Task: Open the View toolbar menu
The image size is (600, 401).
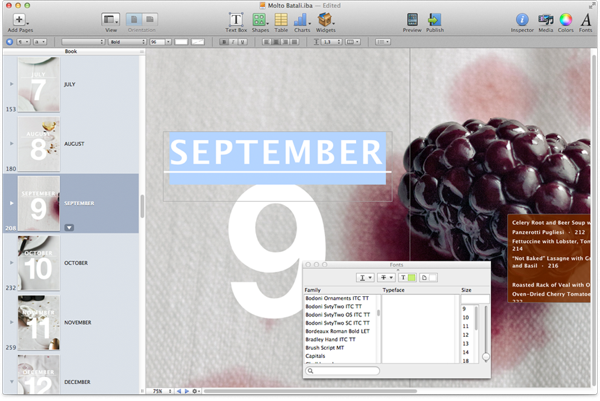Action: coord(111,20)
